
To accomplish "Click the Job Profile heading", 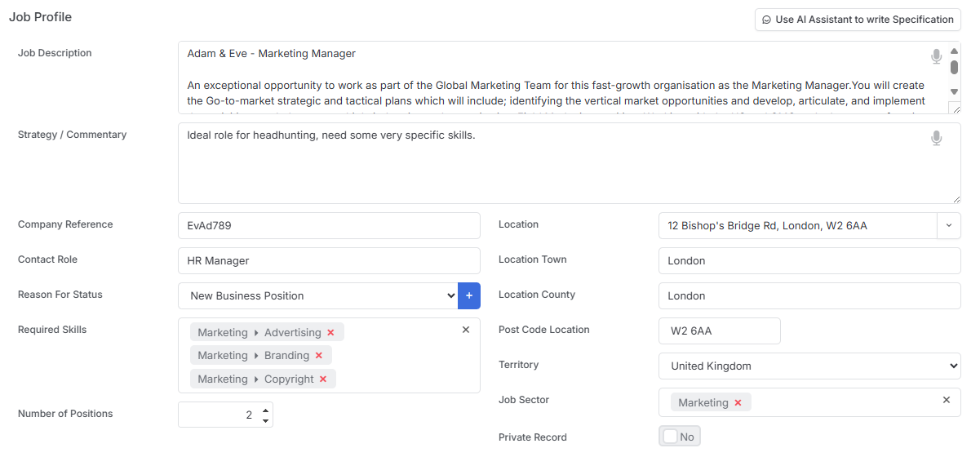I will [40, 16].
